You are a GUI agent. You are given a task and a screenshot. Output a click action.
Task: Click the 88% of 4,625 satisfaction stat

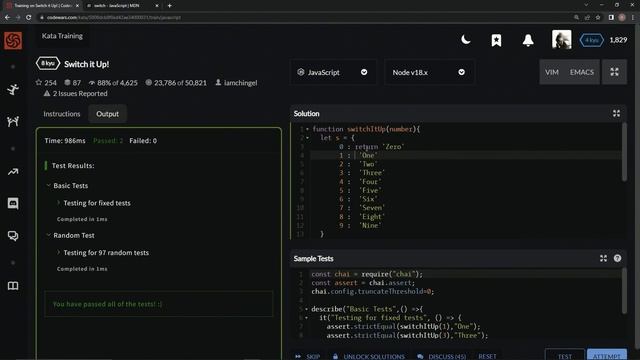click(x=113, y=82)
